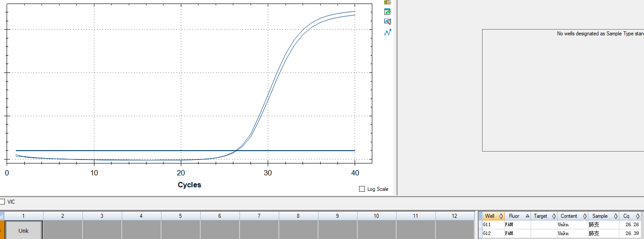The image size is (644, 239).
Task: Click FAM fluor cell in G12 row
Action: pos(517,233)
